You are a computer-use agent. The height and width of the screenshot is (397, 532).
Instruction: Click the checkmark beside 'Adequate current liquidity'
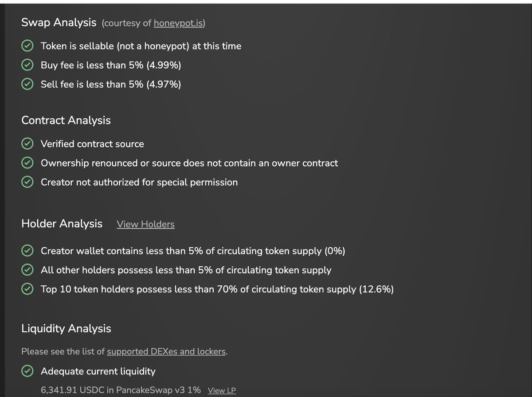[27, 371]
